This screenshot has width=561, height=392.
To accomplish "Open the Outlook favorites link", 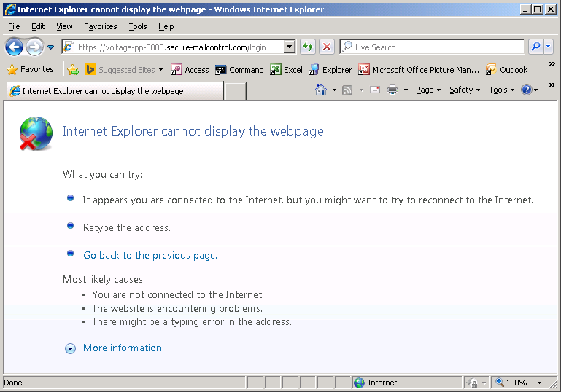I will tap(506, 70).
